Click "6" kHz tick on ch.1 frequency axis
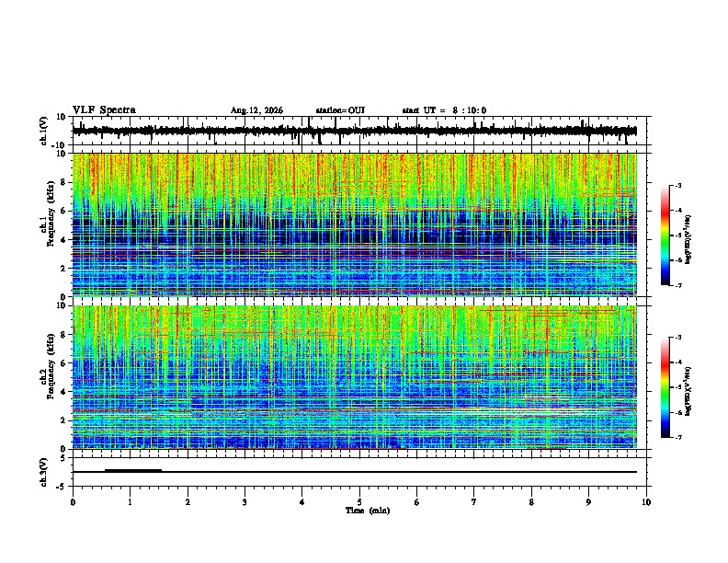 [x=64, y=211]
